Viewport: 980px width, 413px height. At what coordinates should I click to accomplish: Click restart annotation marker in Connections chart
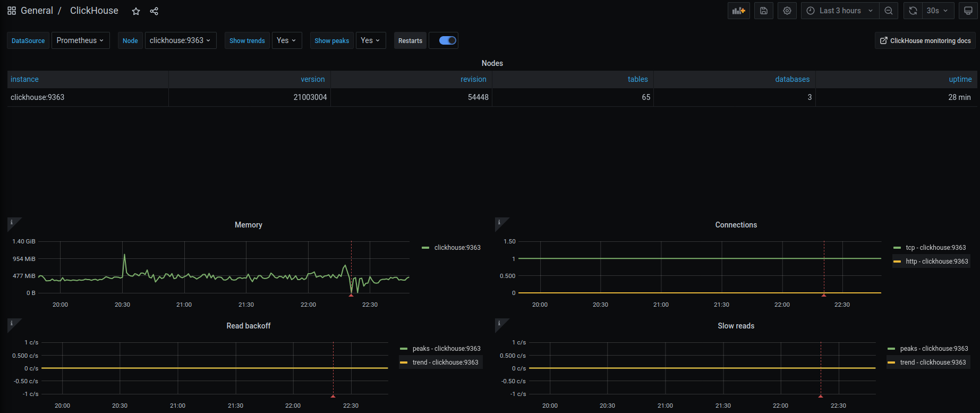click(x=824, y=295)
